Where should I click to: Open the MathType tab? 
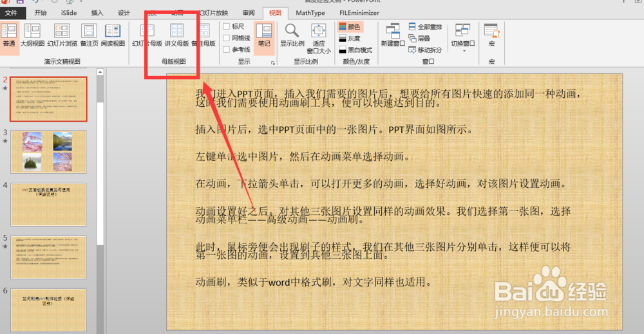[x=310, y=13]
